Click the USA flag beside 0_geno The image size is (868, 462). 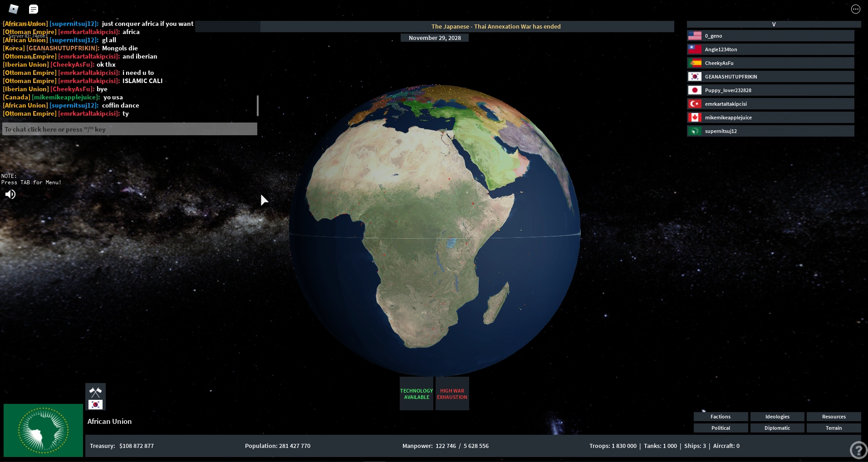tap(695, 35)
